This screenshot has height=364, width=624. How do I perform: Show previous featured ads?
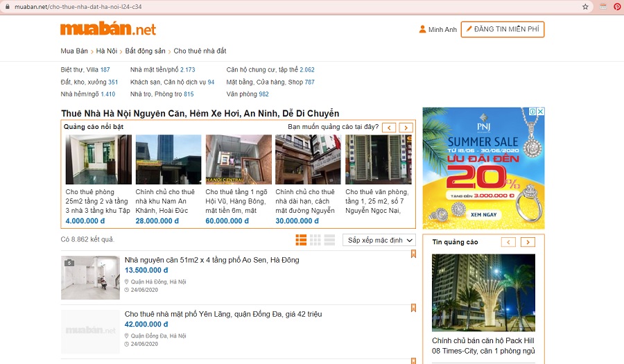click(389, 128)
